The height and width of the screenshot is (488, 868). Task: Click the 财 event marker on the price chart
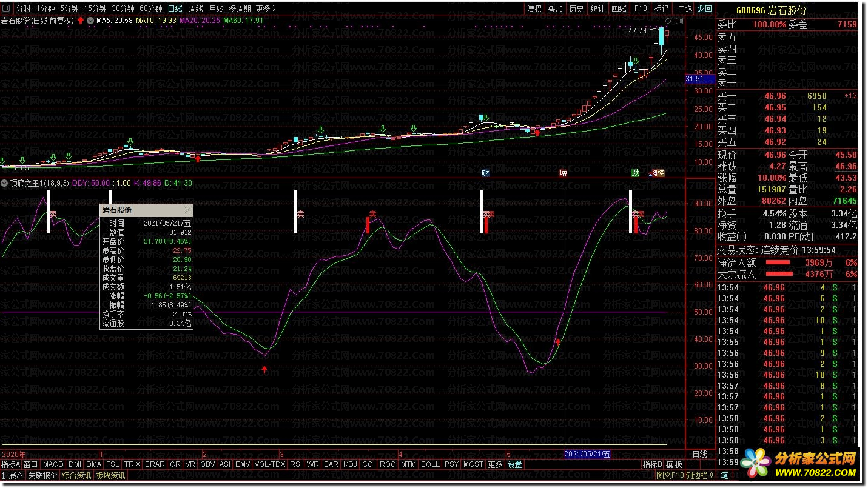click(485, 173)
